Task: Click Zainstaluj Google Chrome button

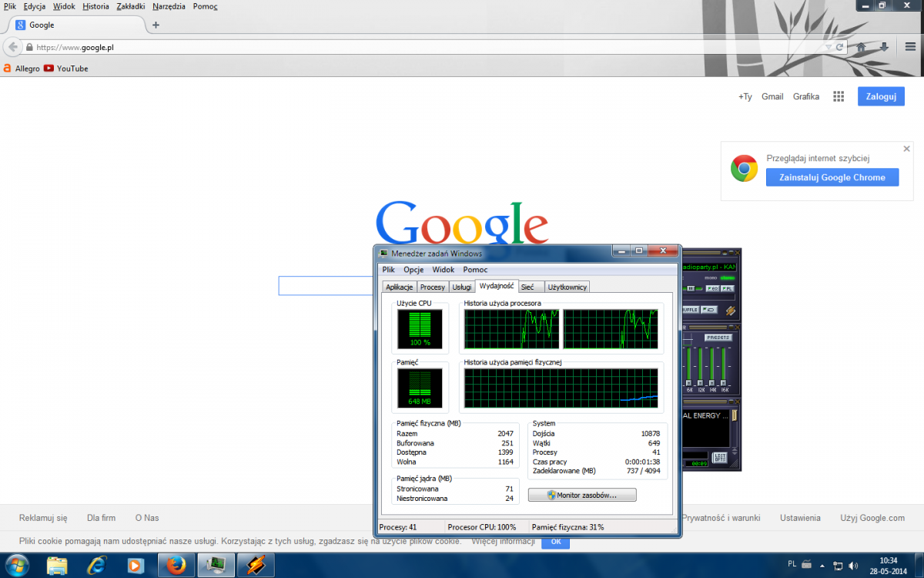Action: point(832,177)
